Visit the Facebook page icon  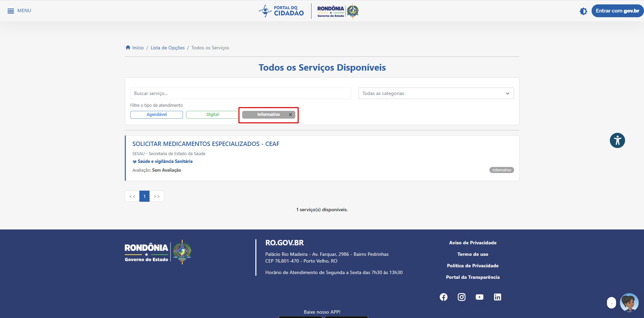443,297
